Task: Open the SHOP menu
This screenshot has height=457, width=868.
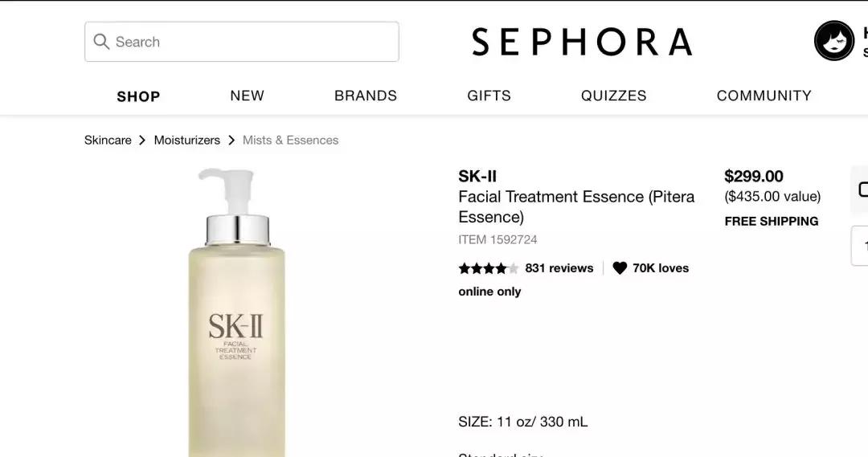Action: coord(138,96)
